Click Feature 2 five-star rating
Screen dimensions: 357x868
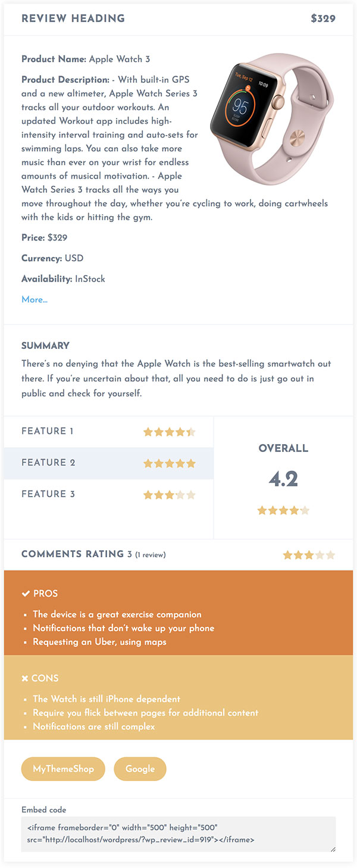point(169,463)
